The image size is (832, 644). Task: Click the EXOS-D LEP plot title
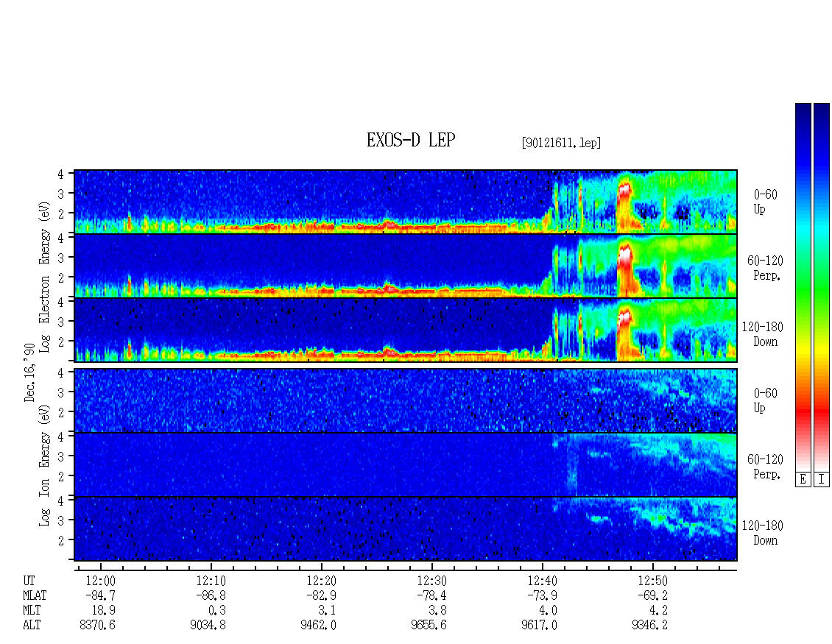tap(411, 140)
